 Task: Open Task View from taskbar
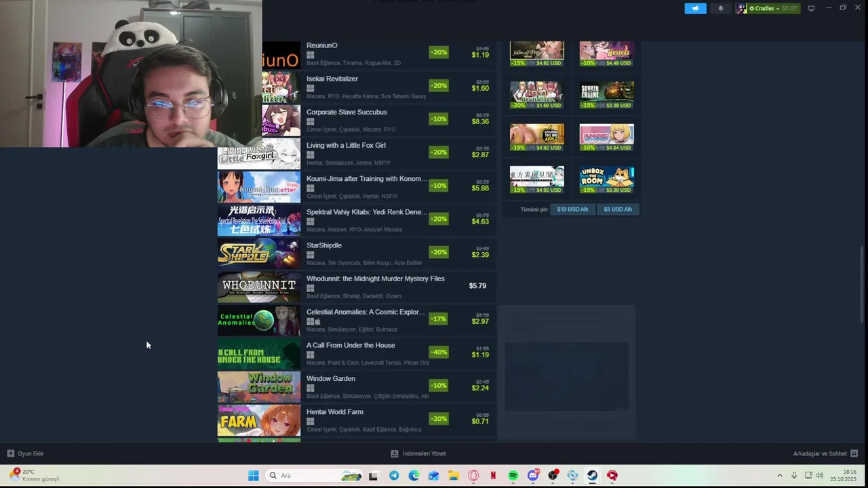click(373, 476)
